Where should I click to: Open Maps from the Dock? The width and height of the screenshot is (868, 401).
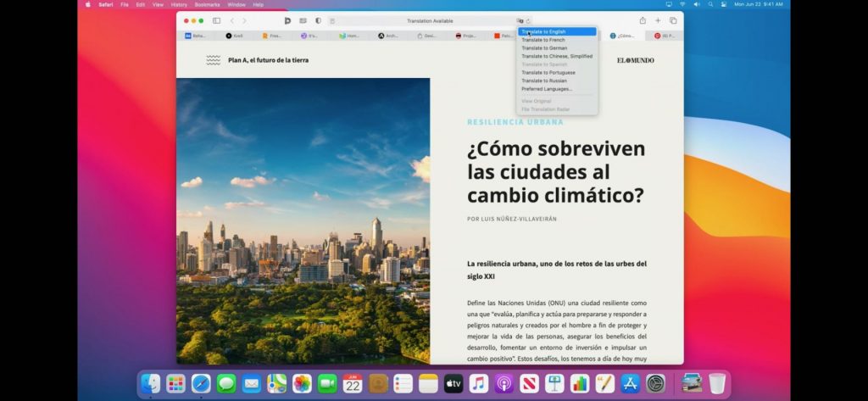(x=277, y=383)
